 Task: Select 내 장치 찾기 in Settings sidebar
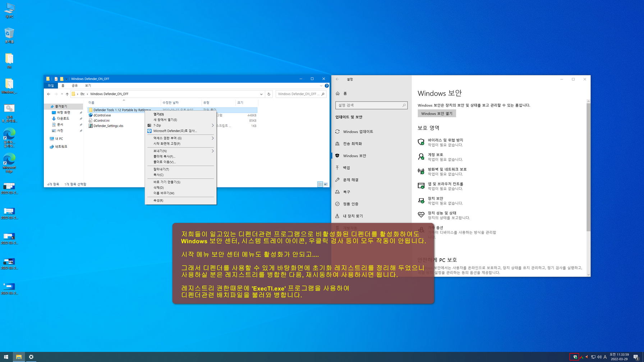click(371, 216)
